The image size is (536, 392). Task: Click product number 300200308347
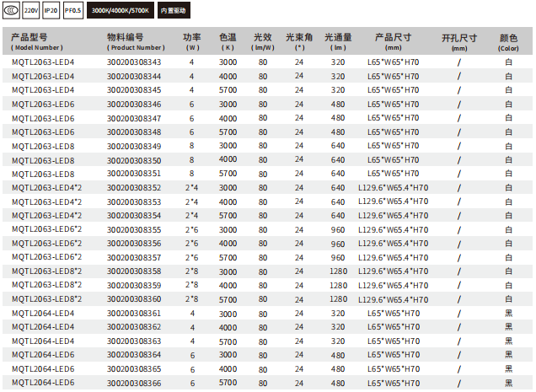(134, 118)
